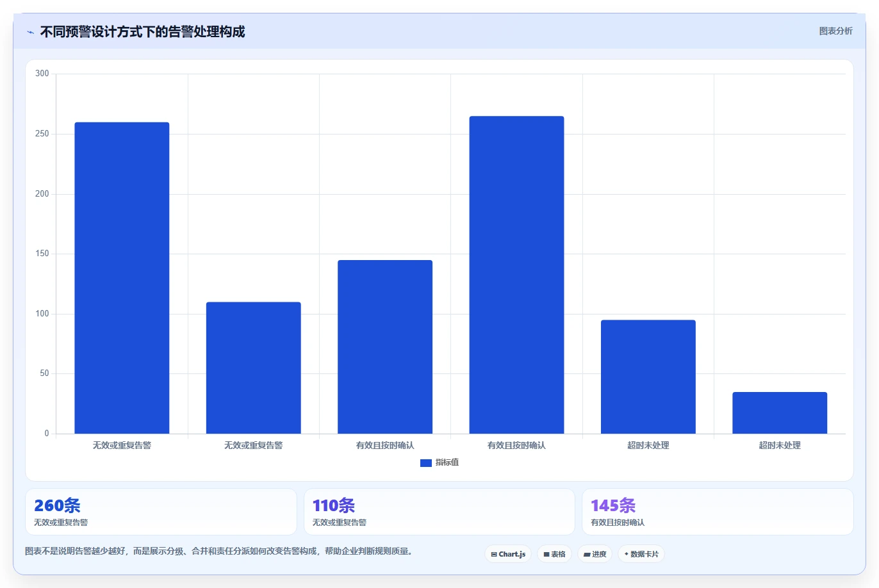Toggle the 指标值 legend color swatch

click(425, 462)
